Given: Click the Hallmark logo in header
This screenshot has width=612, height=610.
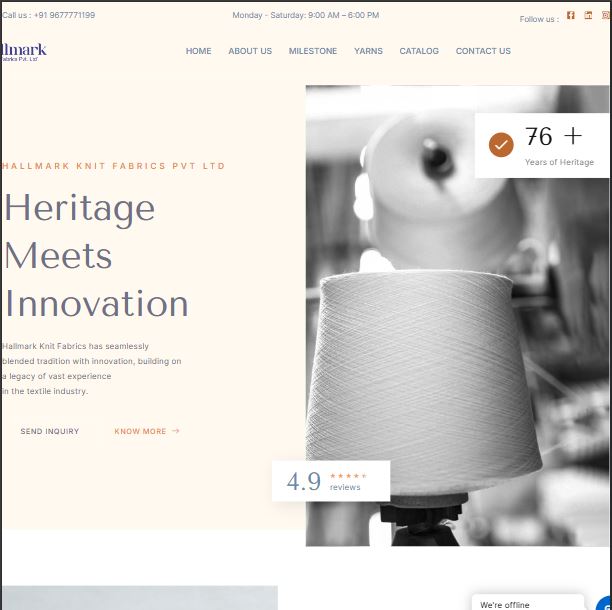Looking at the screenshot, I should [23, 52].
